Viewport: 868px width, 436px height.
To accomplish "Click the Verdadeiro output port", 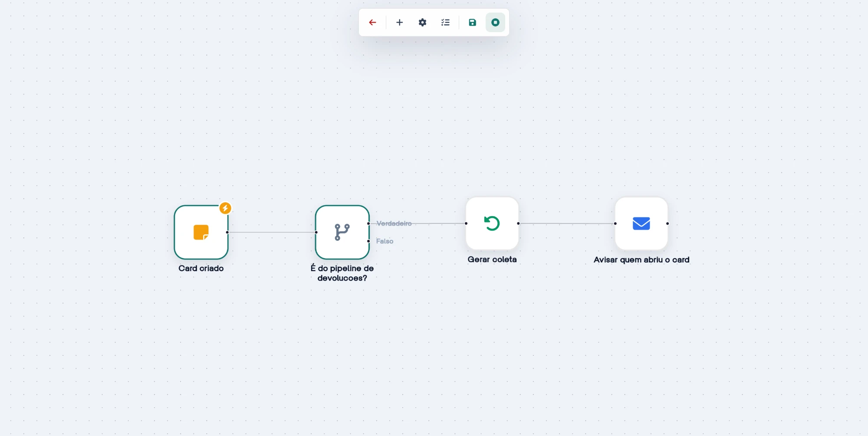I will pyautogui.click(x=368, y=223).
